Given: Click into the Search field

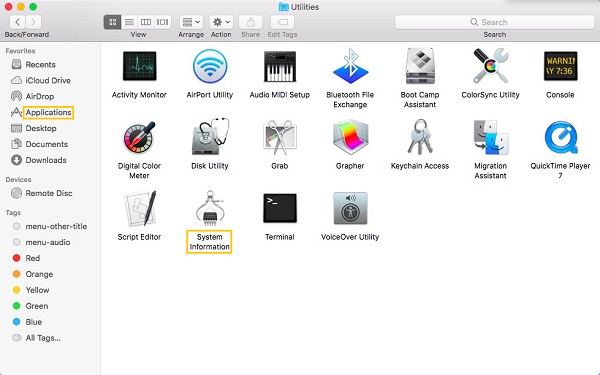Looking at the screenshot, I should (494, 22).
